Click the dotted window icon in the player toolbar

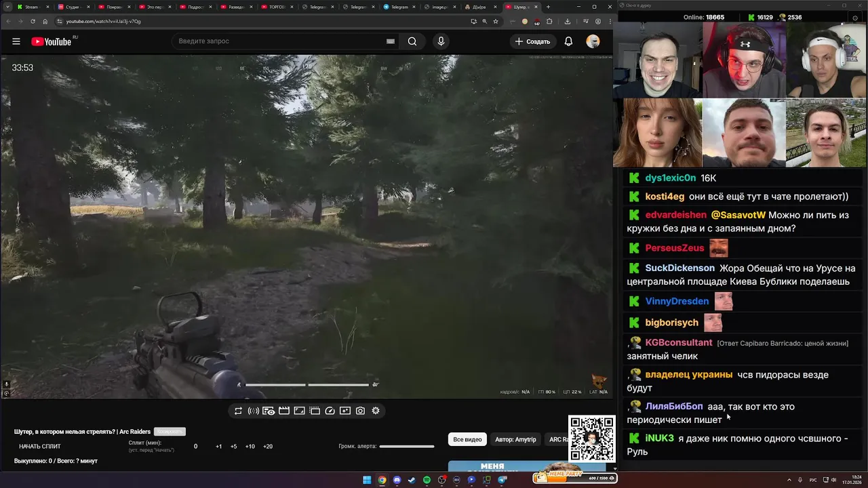315,411
